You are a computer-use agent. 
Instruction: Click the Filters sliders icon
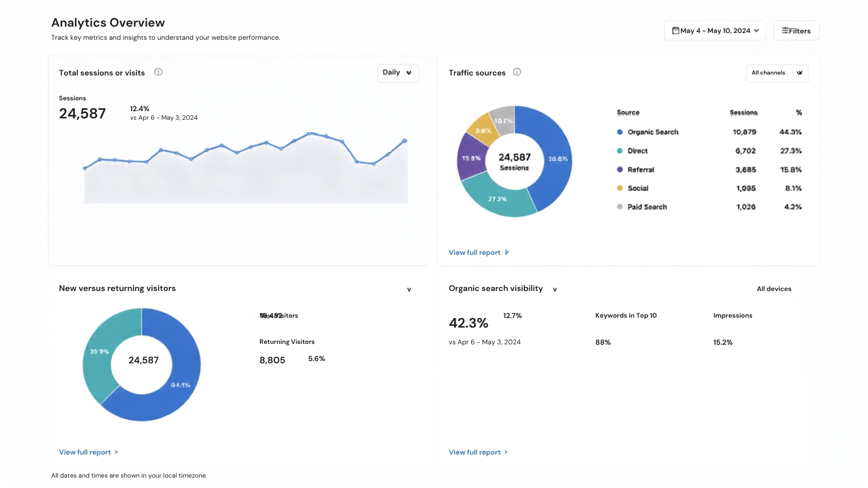(785, 31)
